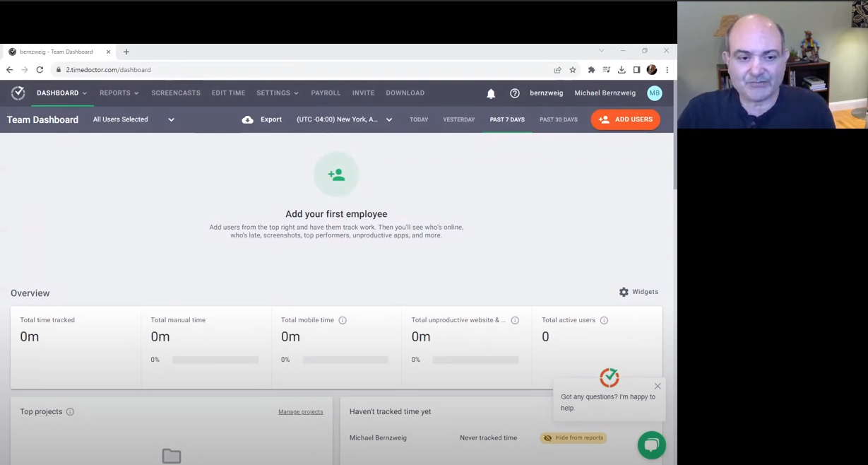Open the All Users Selected dropdown
The image size is (868, 465).
tap(133, 119)
